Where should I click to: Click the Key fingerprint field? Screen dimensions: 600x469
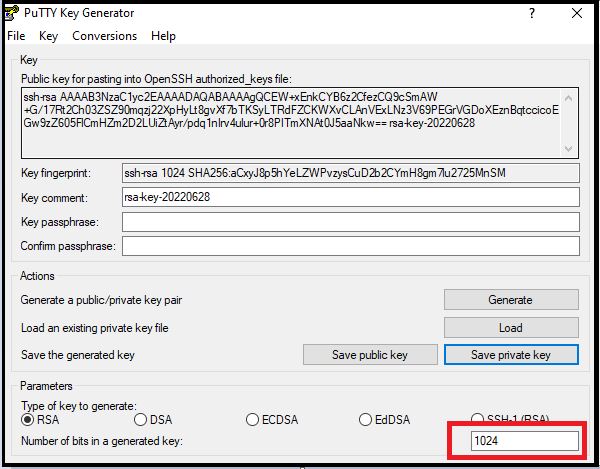(x=351, y=173)
